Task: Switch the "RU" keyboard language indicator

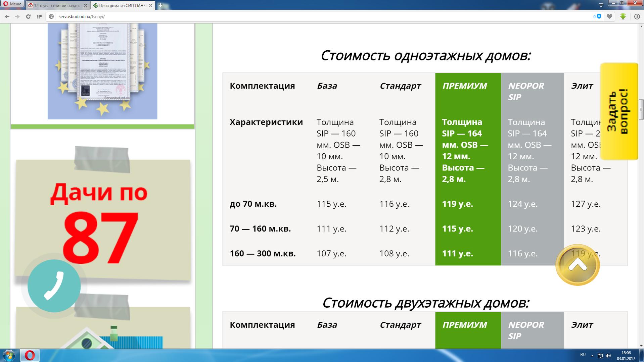Action: point(583,355)
